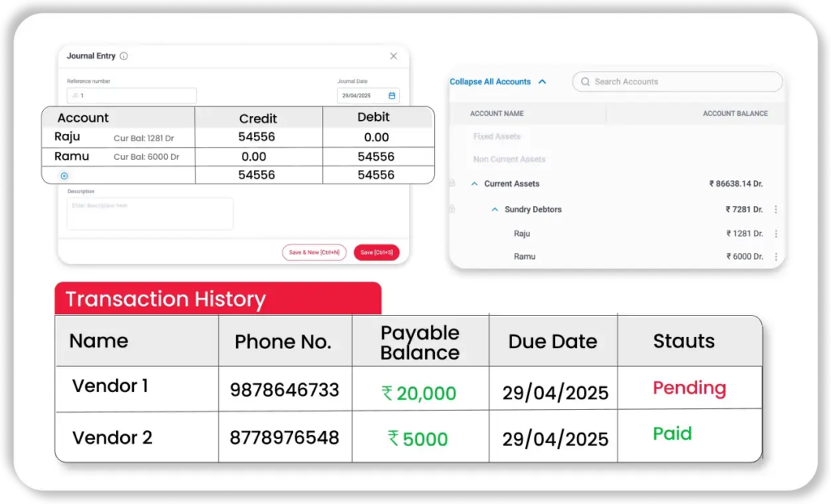The image size is (831, 504).
Task: Collapse the Sundry Debtors group
Action: click(494, 209)
